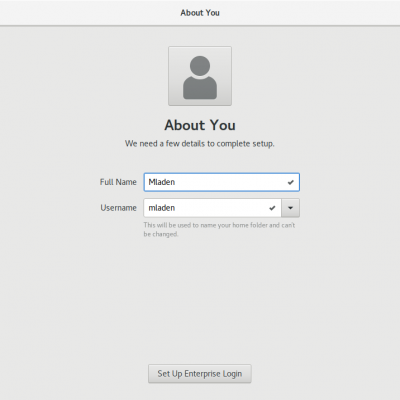Focus the Username input field

(x=213, y=208)
